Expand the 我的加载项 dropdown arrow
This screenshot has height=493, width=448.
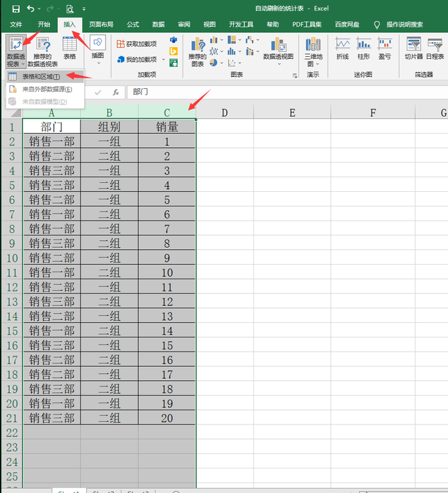(163, 60)
